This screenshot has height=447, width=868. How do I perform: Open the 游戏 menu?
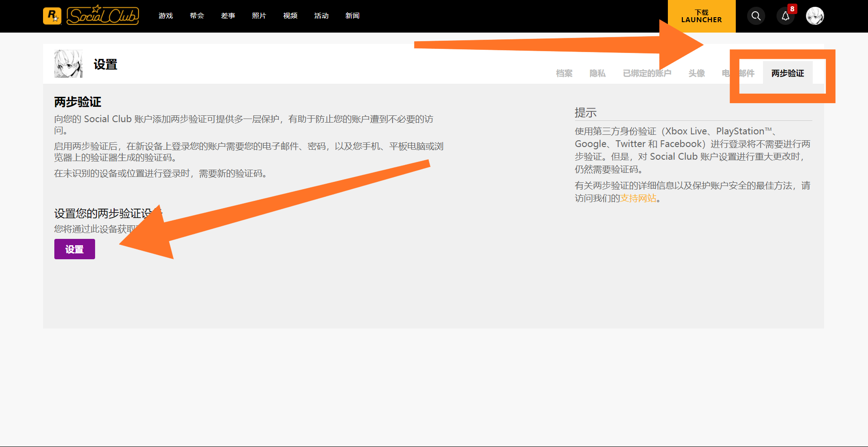166,16
